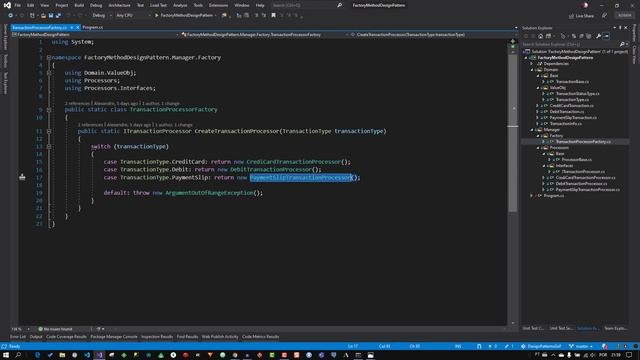Toggle the Preview Selected Items icon in Solution Explorer
The height and width of the screenshot is (360, 640).
[607, 36]
